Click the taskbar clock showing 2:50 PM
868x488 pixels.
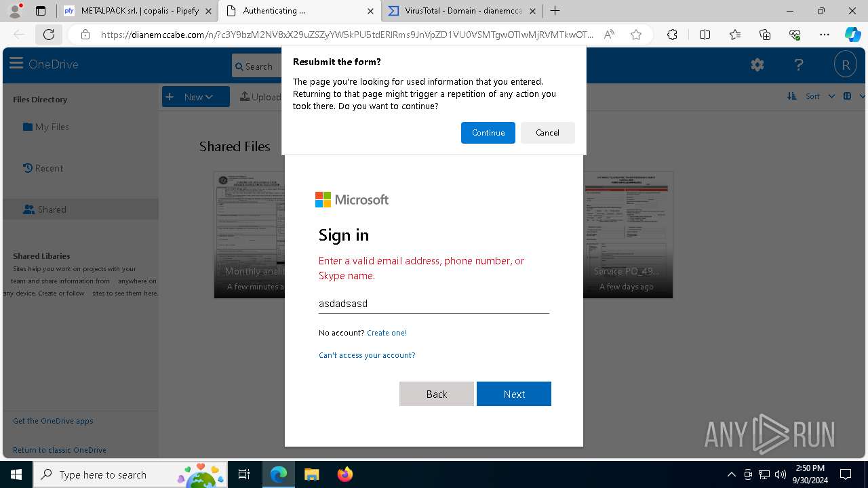[811, 474]
